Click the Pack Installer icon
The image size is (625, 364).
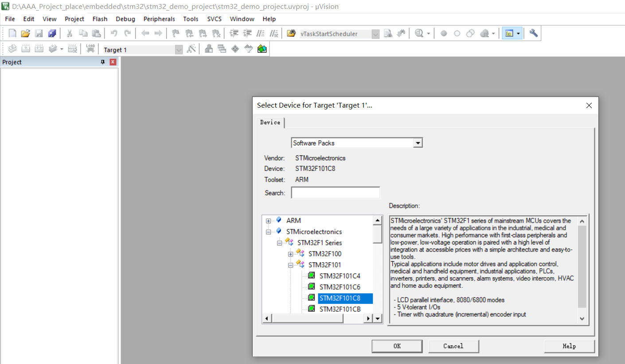pos(262,49)
